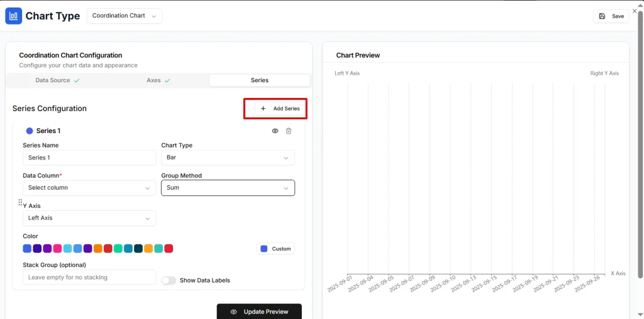Image resolution: width=644 pixels, height=319 pixels.
Task: Close the chart editor with the X
Action: pos(635,11)
